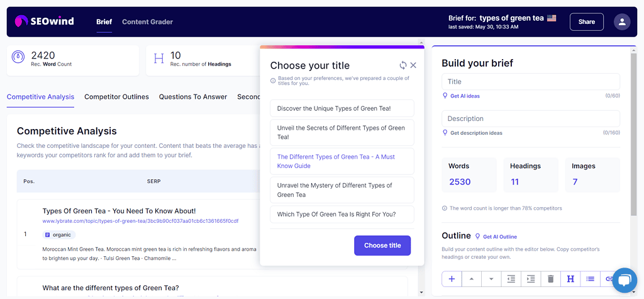Click the Choose title button
The image size is (644, 299).
pyautogui.click(x=382, y=245)
